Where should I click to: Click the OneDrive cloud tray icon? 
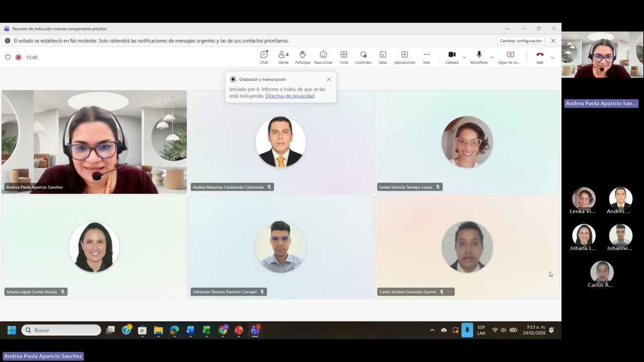pos(444,330)
